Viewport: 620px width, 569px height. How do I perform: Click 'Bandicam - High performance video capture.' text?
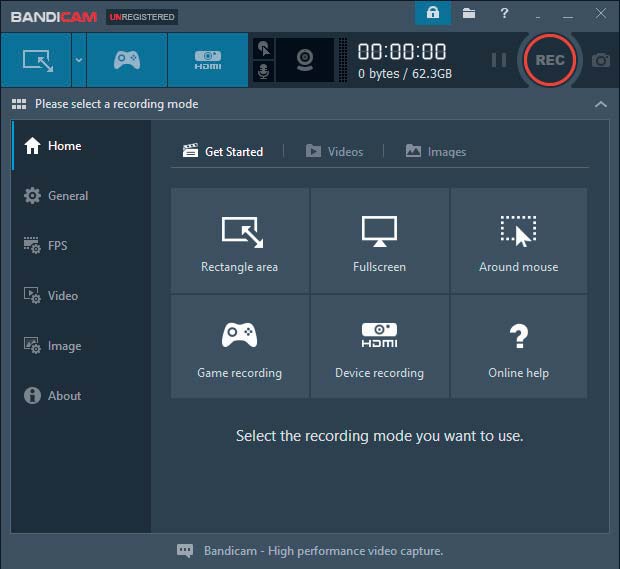coord(323,551)
